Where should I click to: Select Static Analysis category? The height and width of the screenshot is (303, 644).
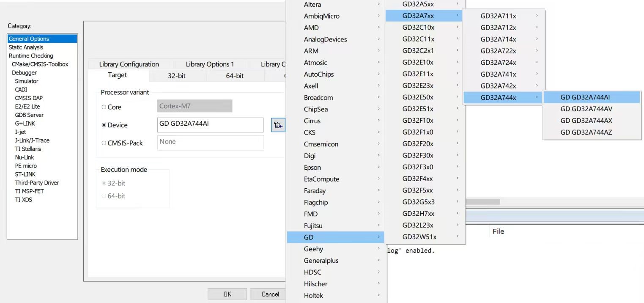pos(26,47)
